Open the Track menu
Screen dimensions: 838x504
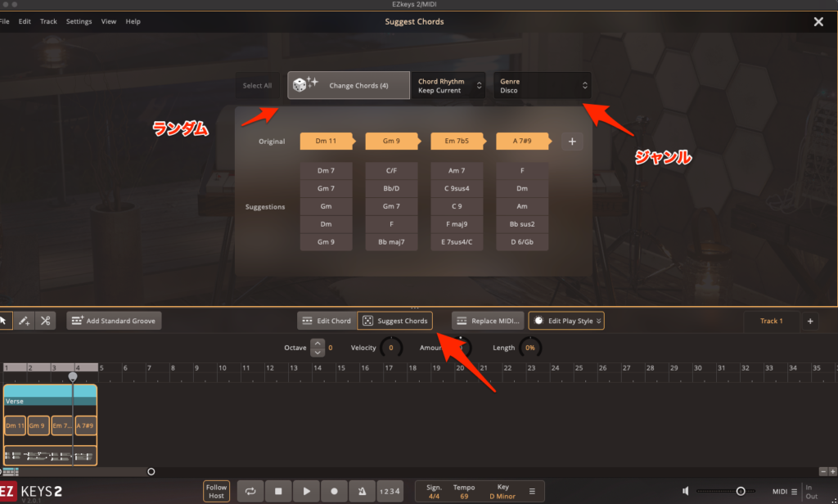(x=48, y=21)
